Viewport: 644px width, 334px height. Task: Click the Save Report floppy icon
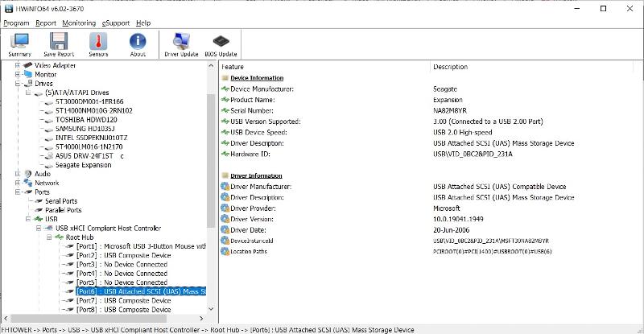(59, 44)
